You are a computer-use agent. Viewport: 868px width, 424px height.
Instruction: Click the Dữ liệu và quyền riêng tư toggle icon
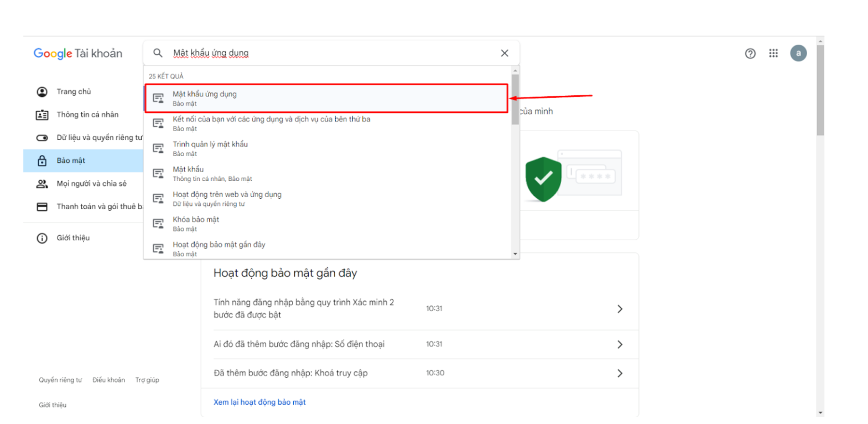tap(42, 138)
